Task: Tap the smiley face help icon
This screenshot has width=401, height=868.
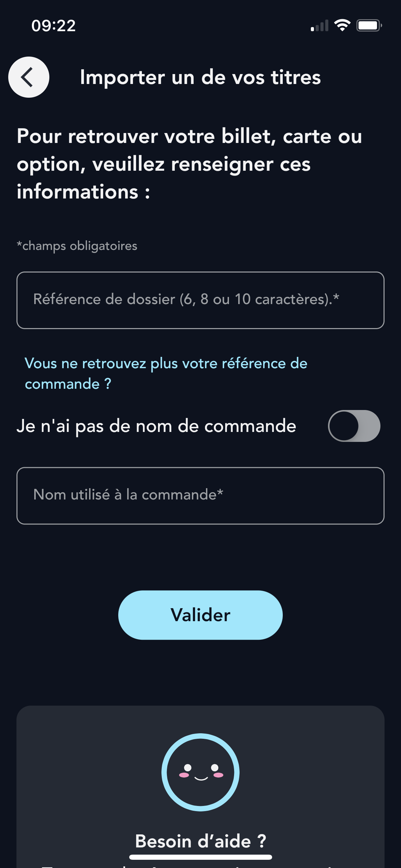Action: [x=200, y=772]
